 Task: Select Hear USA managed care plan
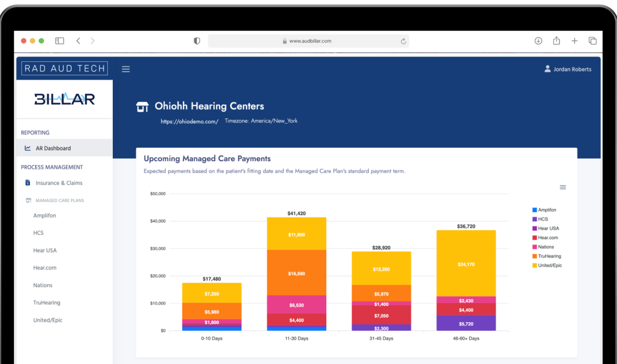[45, 250]
